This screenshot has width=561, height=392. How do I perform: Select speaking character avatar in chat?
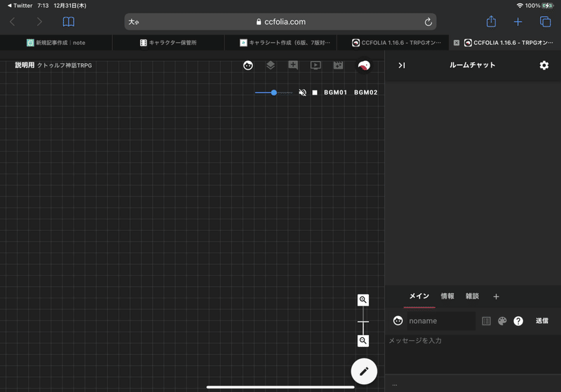click(x=398, y=321)
